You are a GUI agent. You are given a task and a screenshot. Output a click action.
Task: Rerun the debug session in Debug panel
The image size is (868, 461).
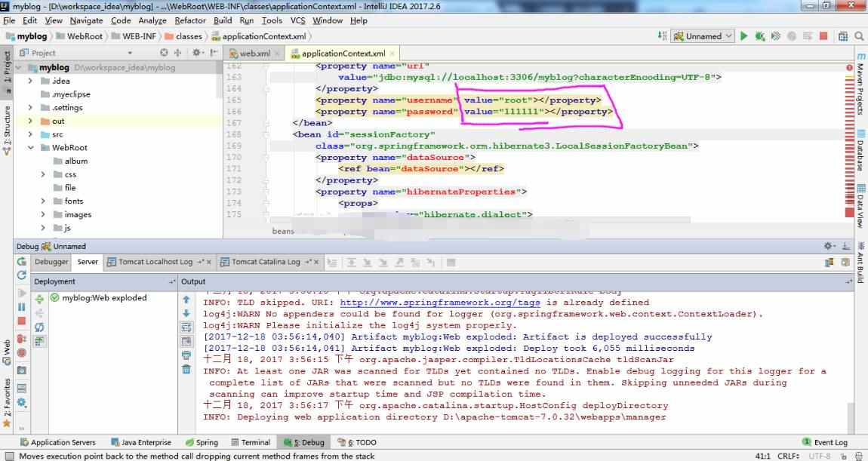click(x=22, y=261)
